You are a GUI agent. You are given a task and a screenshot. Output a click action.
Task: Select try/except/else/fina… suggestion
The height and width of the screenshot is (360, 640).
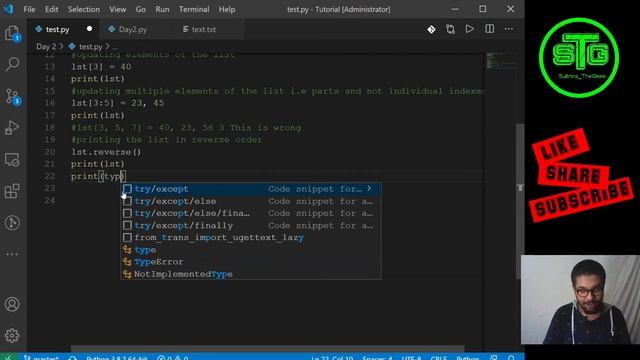pos(251,213)
